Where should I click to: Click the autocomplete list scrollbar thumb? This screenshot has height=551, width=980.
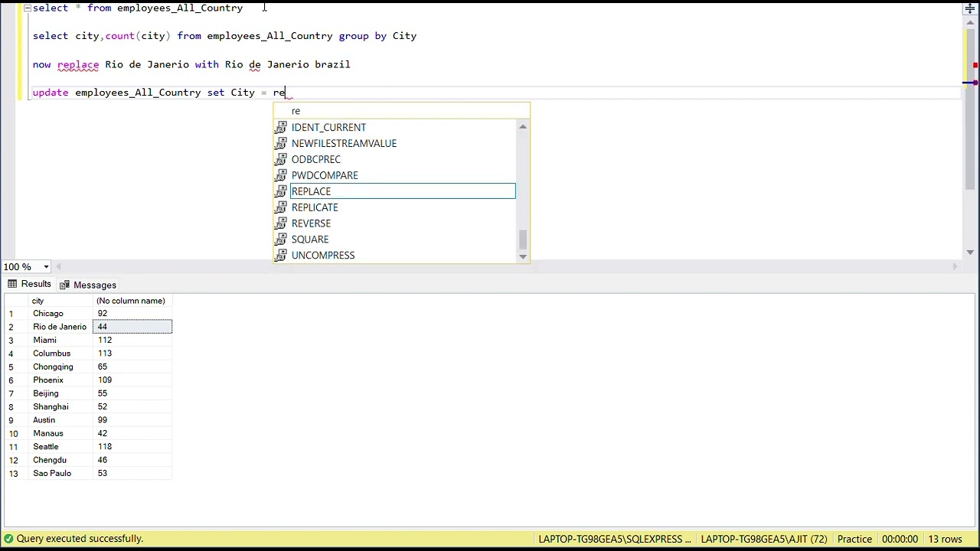(x=523, y=240)
